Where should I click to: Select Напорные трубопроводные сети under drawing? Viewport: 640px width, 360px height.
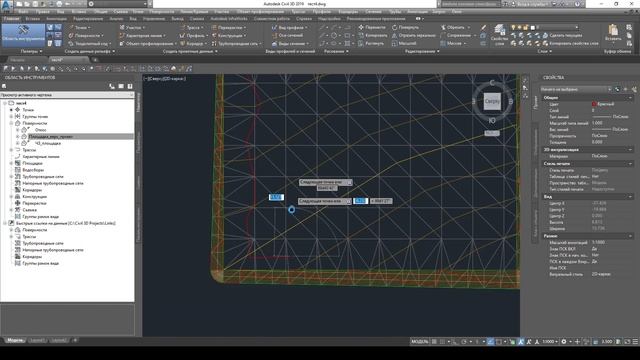click(53, 183)
